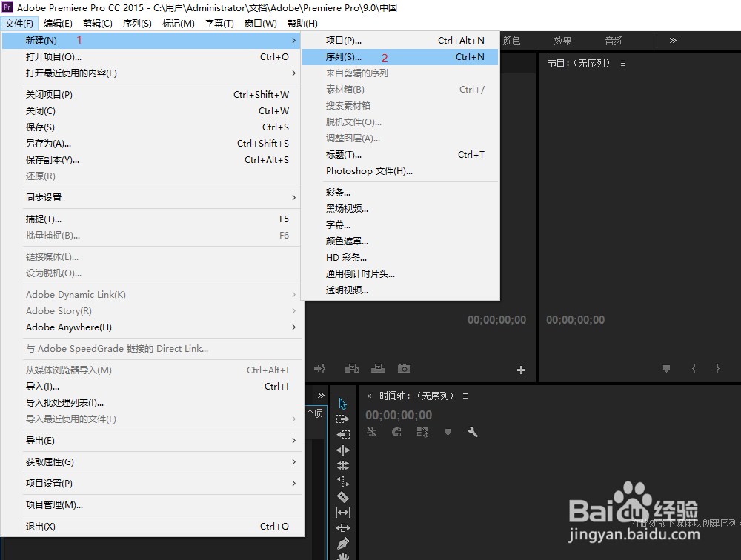Expand the 导出(E) submenu
Viewport: 741px width, 560px height.
pyautogui.click(x=151, y=441)
